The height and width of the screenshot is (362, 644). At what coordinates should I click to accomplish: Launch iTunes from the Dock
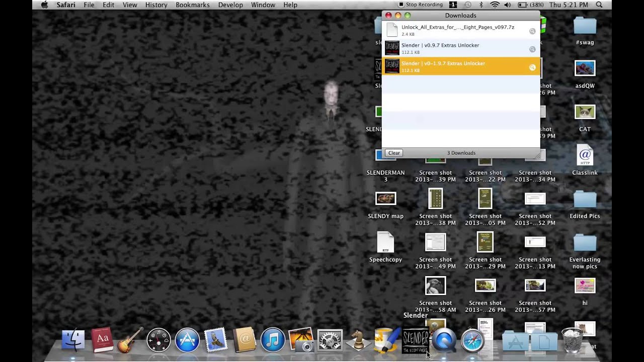273,340
